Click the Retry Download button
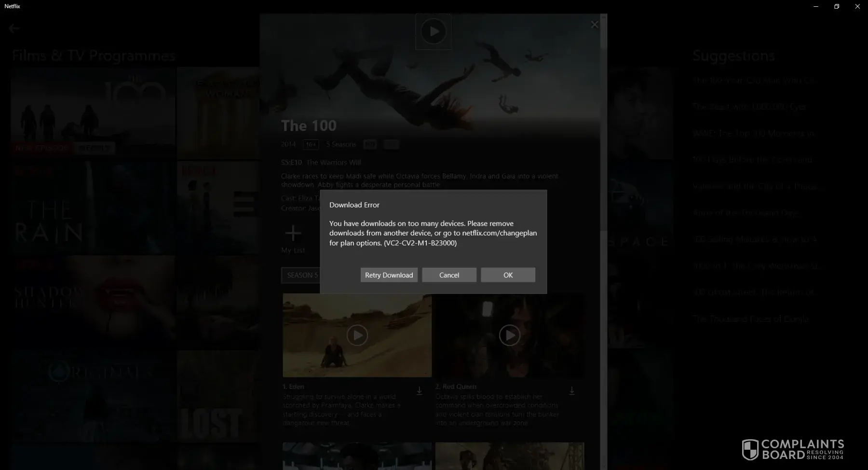The width and height of the screenshot is (868, 470). (389, 275)
